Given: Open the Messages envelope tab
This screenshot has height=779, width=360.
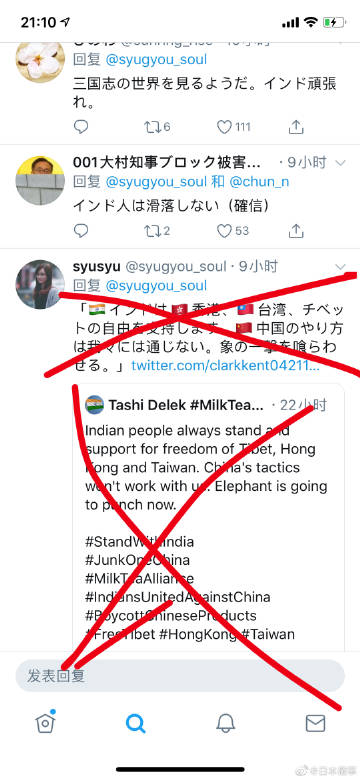Looking at the screenshot, I should (x=315, y=724).
